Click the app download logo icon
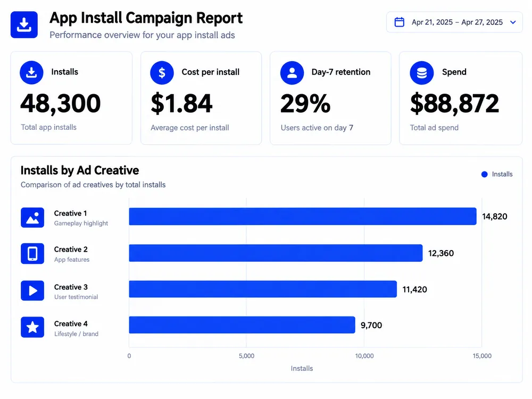The width and height of the screenshot is (532, 399). coord(24,25)
